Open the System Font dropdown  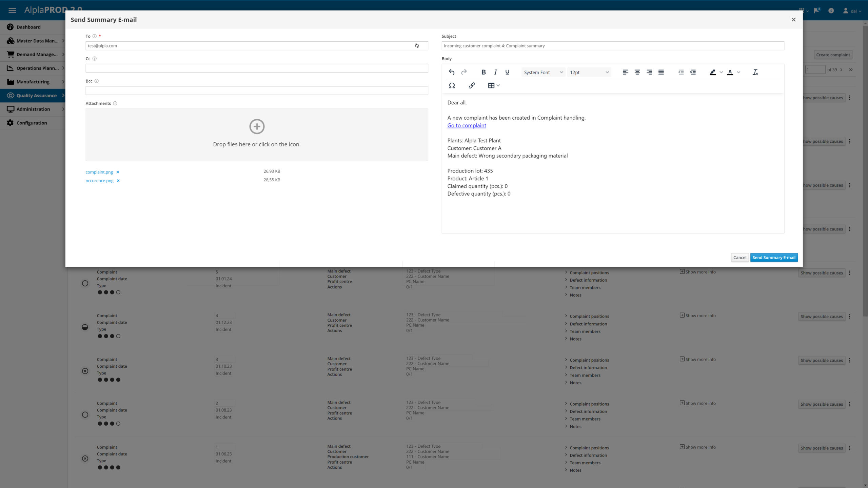click(543, 72)
